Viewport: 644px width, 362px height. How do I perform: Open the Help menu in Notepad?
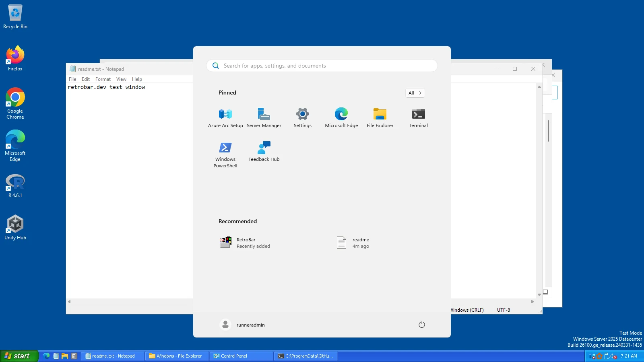coord(137,79)
